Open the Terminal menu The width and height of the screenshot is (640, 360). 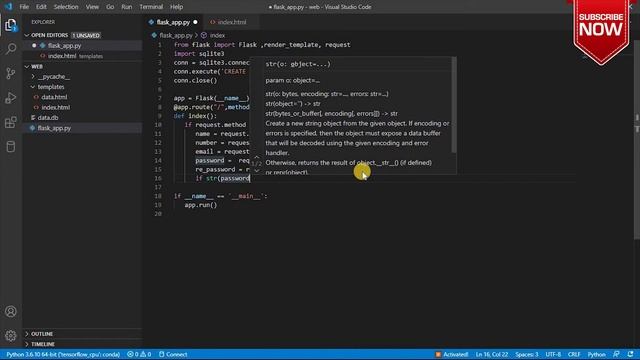click(x=151, y=7)
